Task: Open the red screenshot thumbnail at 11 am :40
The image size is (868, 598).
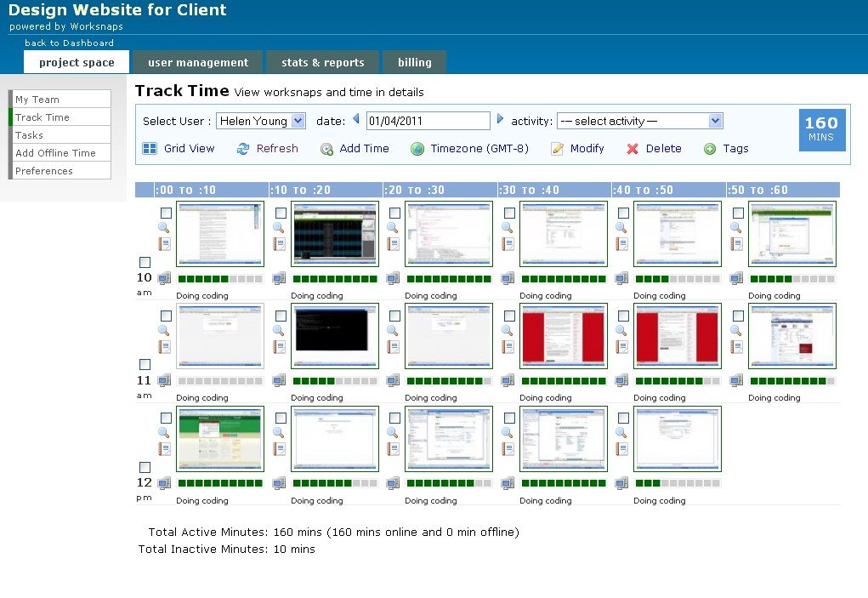Action: click(x=677, y=336)
